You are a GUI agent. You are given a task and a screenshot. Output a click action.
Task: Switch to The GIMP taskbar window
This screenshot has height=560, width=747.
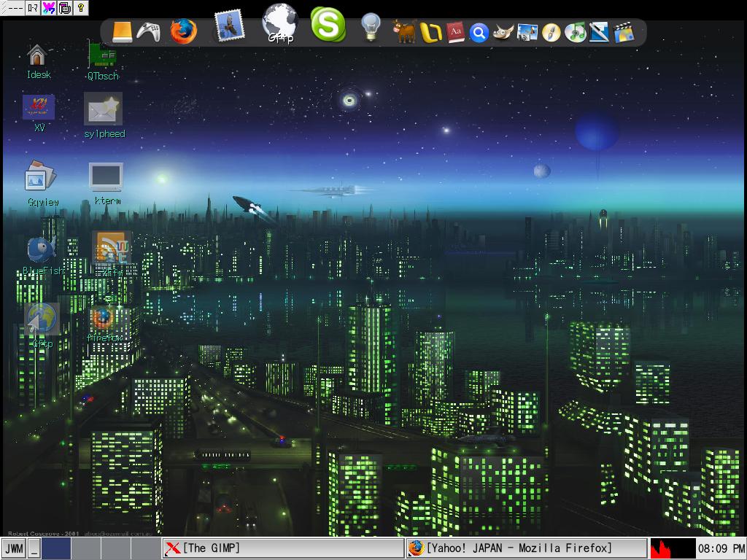(282, 548)
